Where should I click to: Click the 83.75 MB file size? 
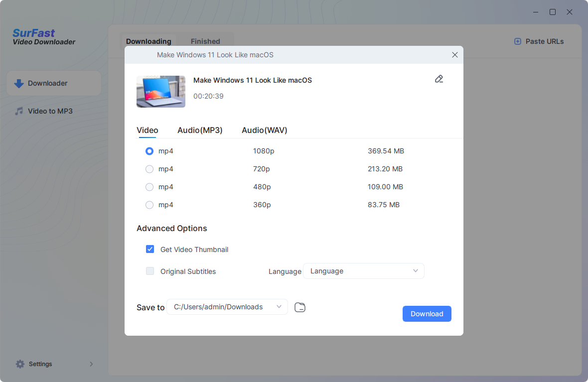(x=384, y=205)
